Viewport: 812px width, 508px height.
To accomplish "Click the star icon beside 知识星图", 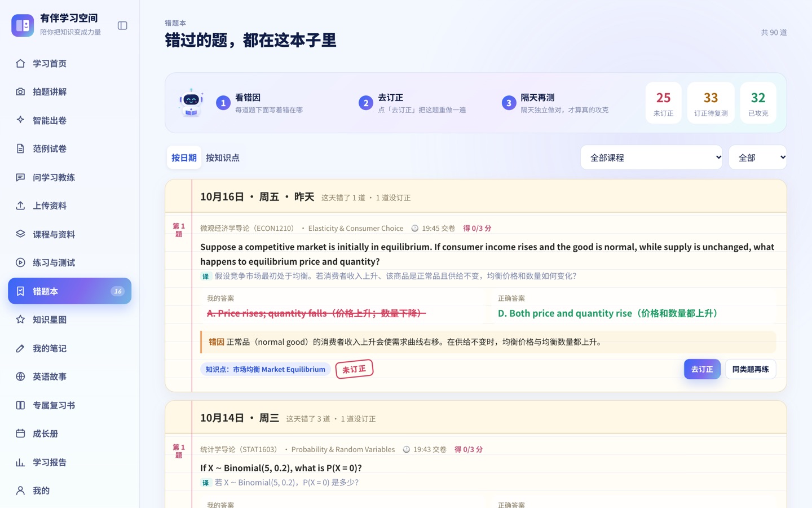I will (x=20, y=319).
